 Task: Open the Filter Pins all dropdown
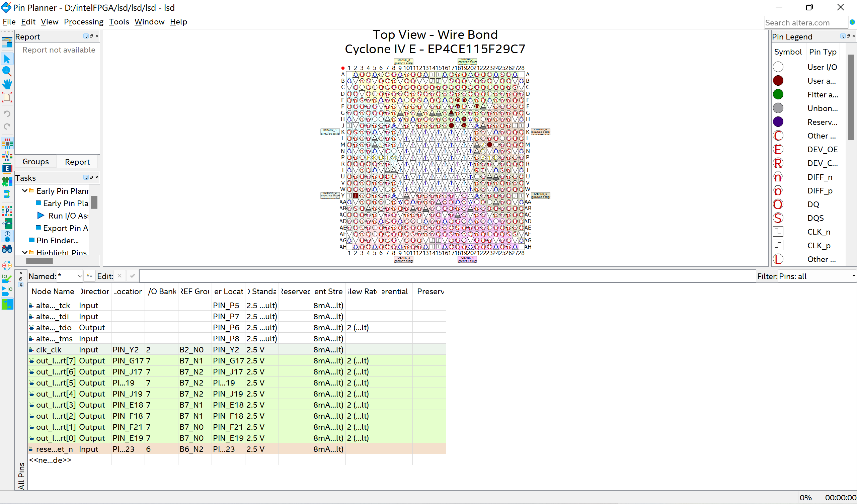coord(853,276)
